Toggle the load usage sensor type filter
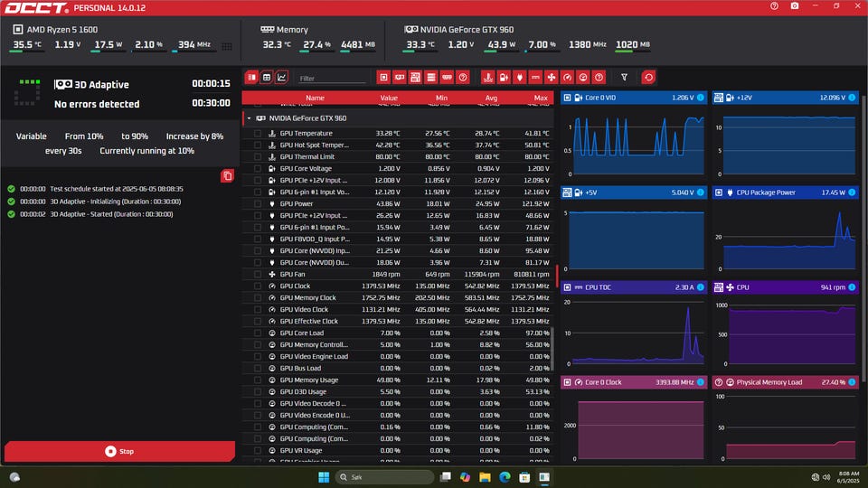 (583, 78)
